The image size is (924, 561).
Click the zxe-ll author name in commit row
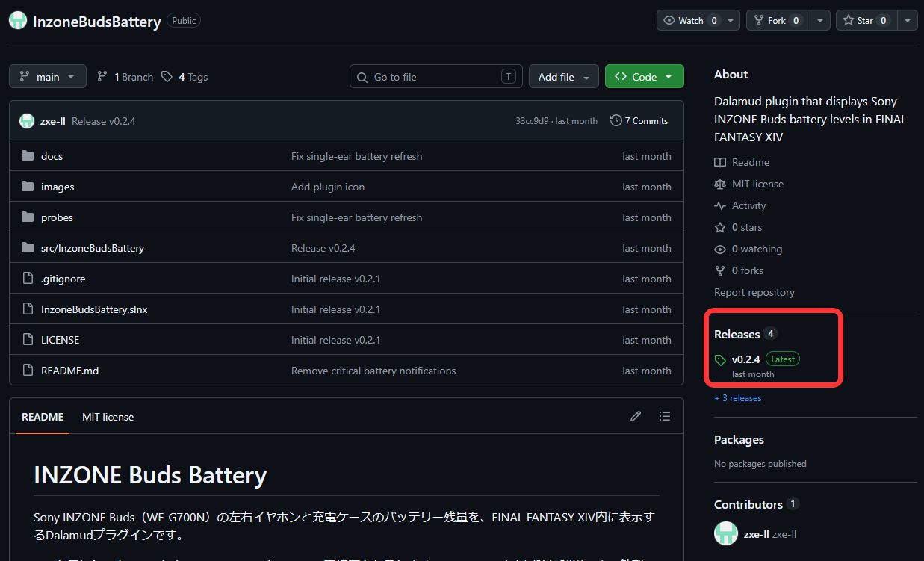click(x=53, y=121)
